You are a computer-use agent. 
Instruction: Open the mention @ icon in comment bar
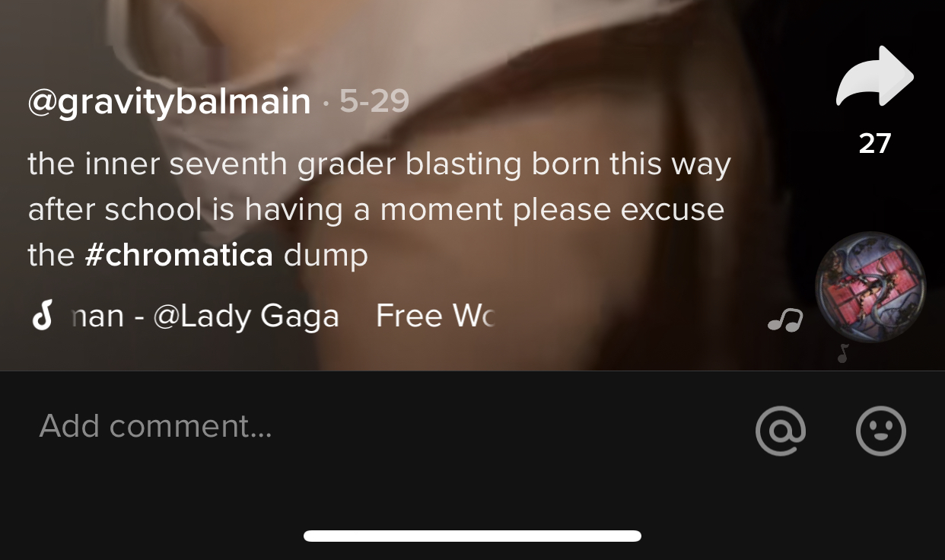781,431
